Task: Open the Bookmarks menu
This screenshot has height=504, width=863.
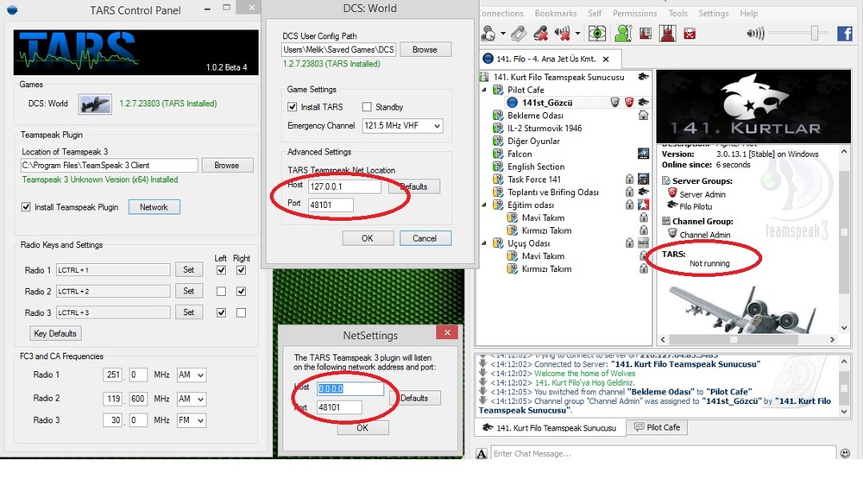Action: point(555,13)
